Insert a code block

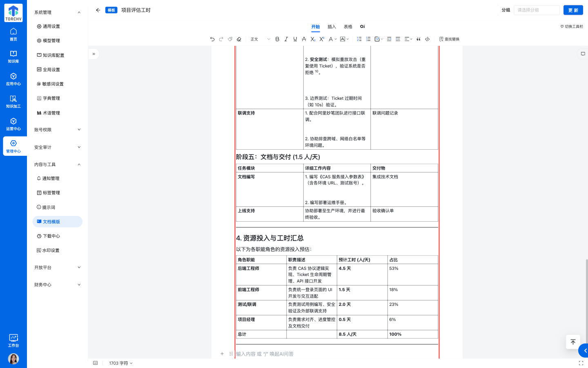click(x=428, y=39)
